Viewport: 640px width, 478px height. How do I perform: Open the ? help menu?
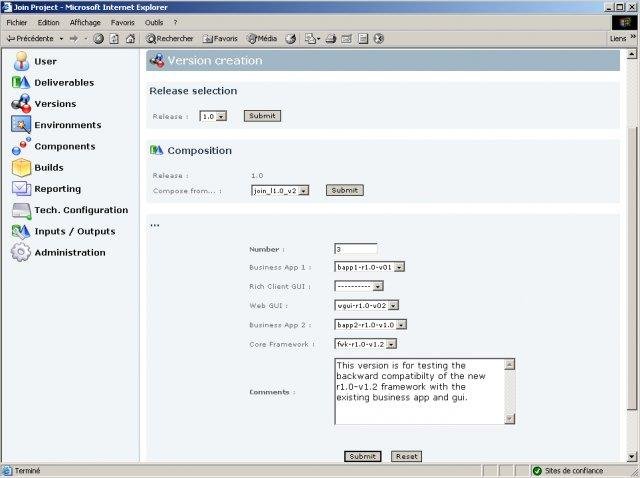pyautogui.click(x=176, y=22)
